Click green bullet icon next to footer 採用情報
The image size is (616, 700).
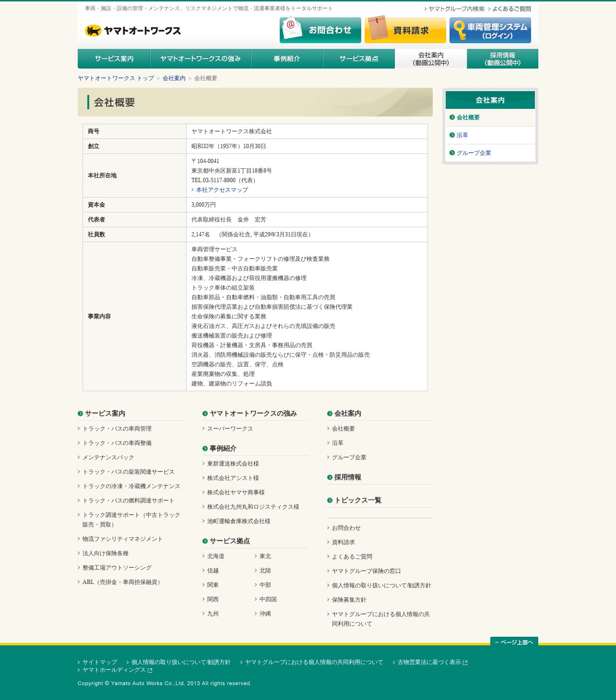[330, 478]
